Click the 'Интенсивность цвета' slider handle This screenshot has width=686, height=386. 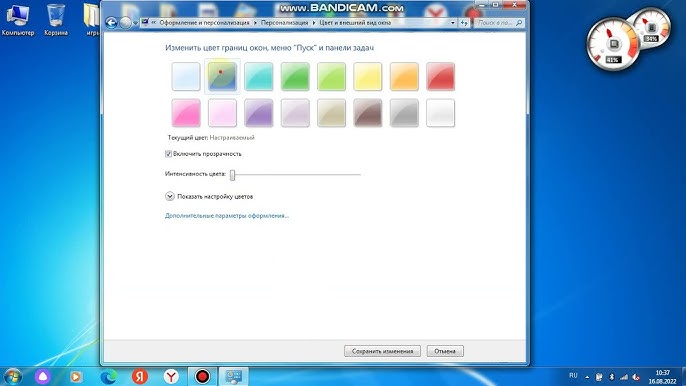232,175
